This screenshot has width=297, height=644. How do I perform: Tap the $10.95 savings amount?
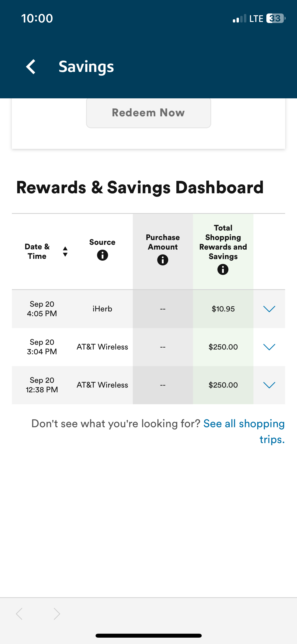tap(223, 309)
